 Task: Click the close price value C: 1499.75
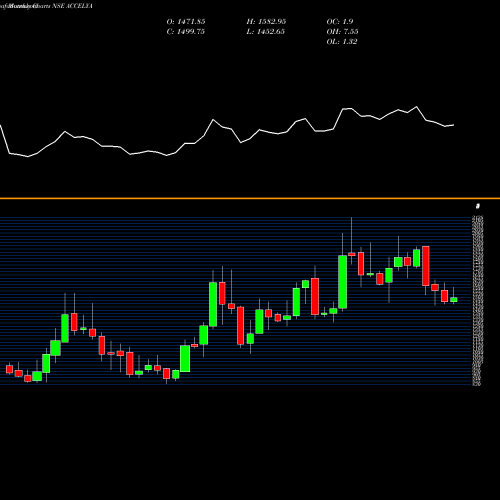tap(185, 32)
